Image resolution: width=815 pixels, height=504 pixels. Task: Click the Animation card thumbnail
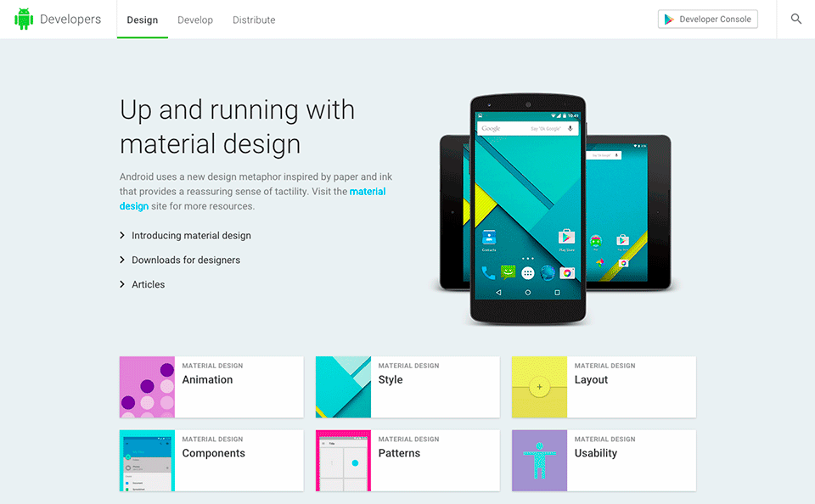[x=146, y=387]
